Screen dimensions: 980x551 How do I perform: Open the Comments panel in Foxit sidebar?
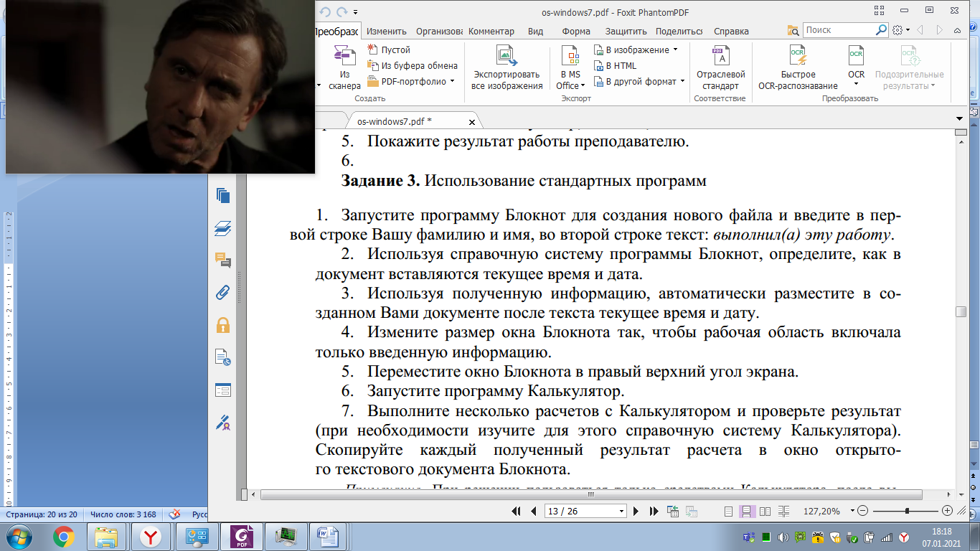222,260
